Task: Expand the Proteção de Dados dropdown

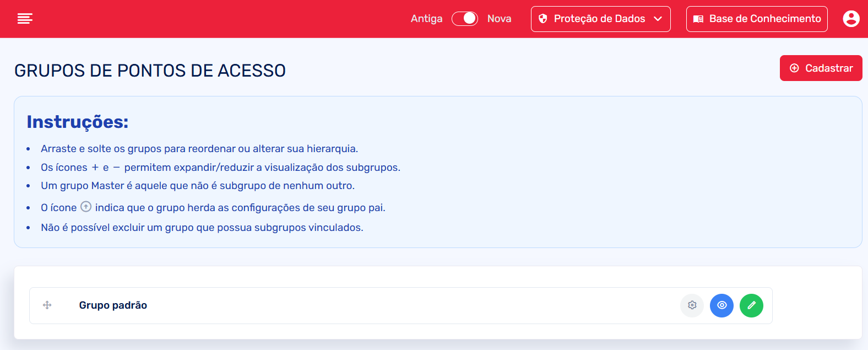Action: point(599,19)
